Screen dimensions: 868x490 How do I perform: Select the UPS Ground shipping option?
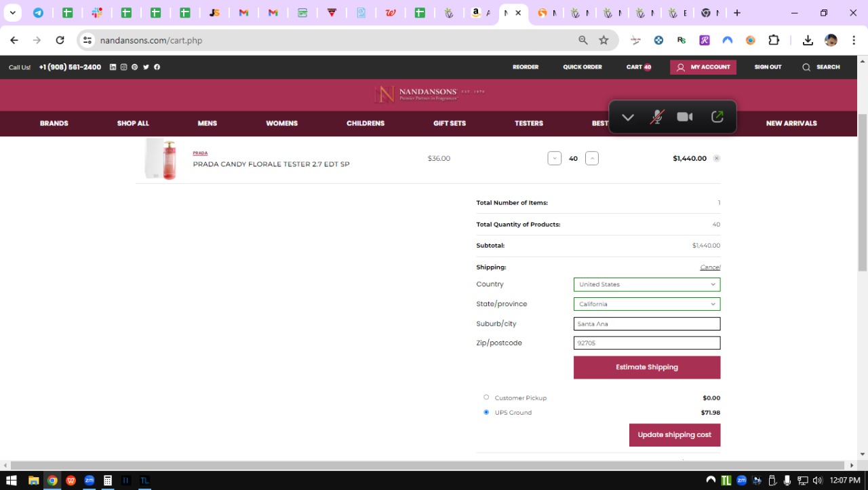486,412
